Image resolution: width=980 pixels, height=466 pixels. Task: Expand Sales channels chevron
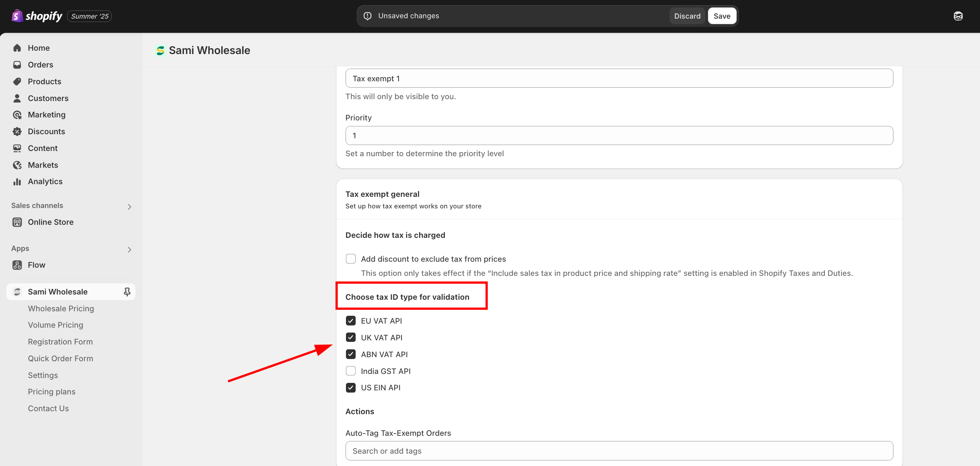pyautogui.click(x=129, y=207)
